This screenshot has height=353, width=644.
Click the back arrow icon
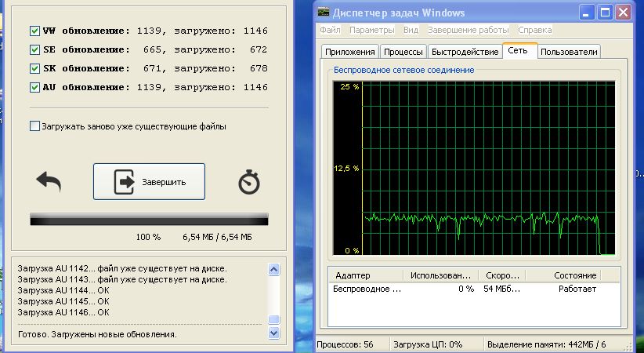49,182
